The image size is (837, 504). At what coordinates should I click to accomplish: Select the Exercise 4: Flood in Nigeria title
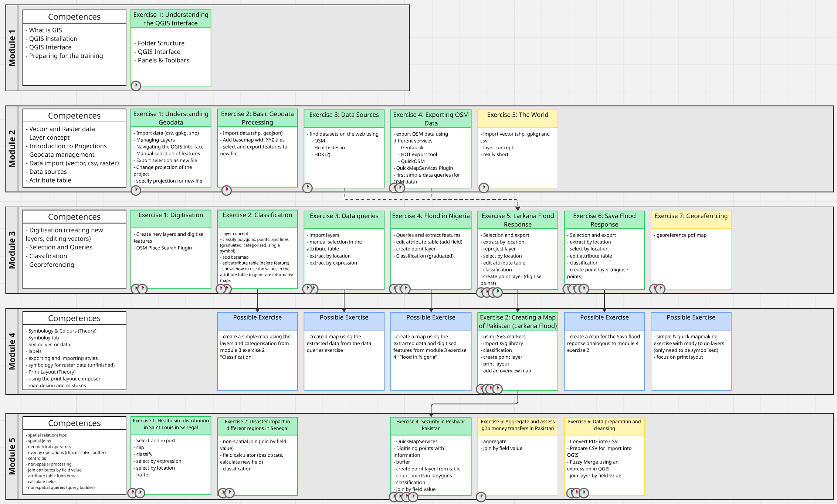[x=431, y=216]
